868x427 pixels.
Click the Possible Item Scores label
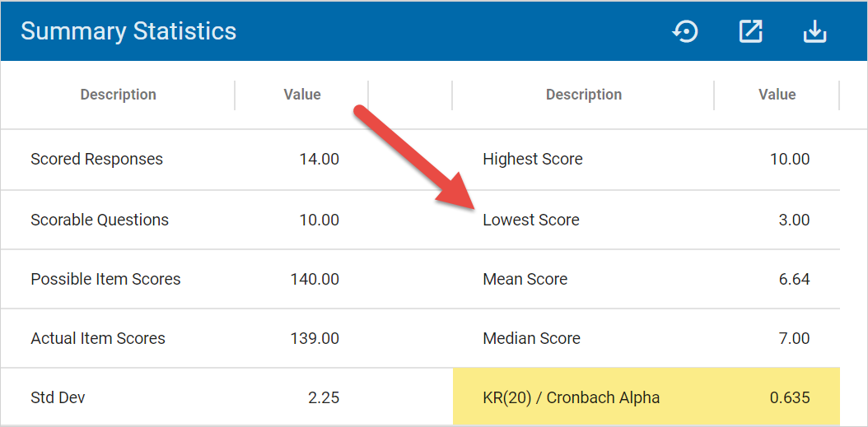[105, 279]
